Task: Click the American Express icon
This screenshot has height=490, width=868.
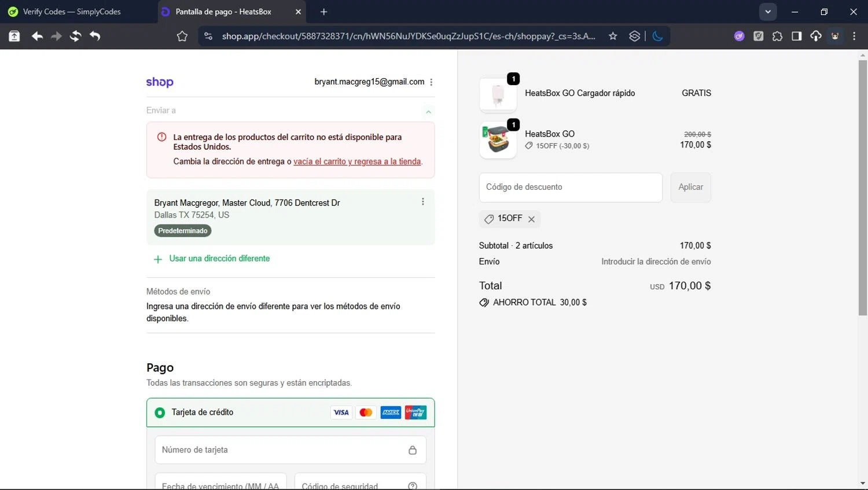Action: (x=391, y=412)
